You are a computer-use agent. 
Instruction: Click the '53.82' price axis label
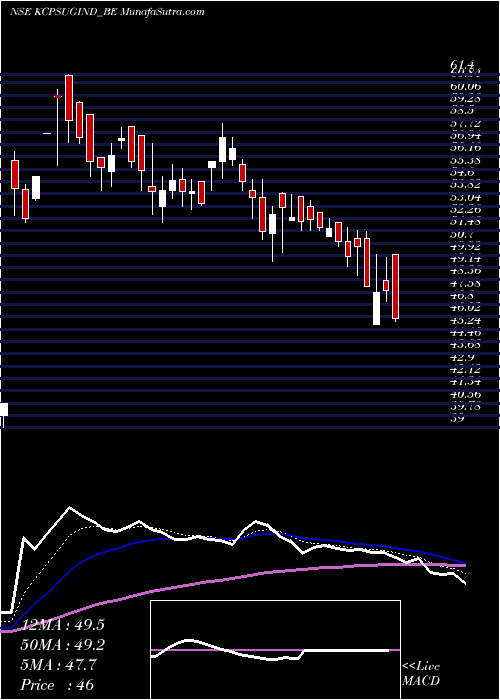pos(464,184)
